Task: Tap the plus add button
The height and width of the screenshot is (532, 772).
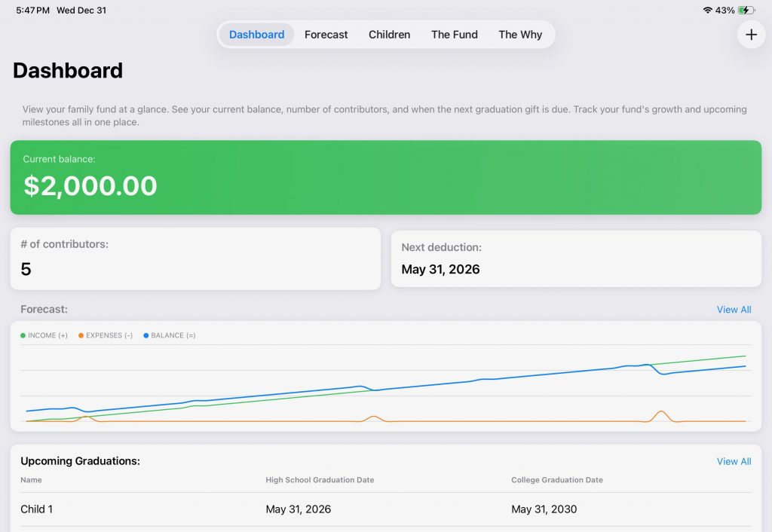Action: pyautogui.click(x=751, y=35)
